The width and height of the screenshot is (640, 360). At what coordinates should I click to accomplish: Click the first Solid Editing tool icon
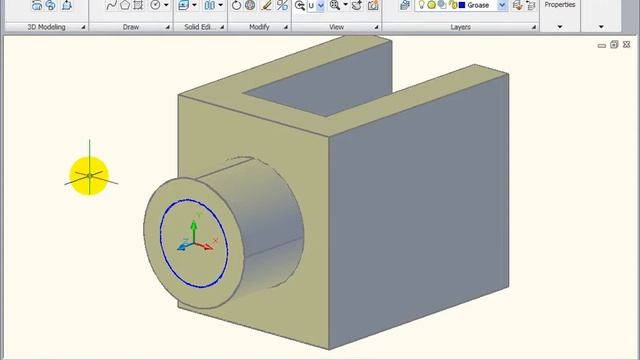pyautogui.click(x=184, y=5)
